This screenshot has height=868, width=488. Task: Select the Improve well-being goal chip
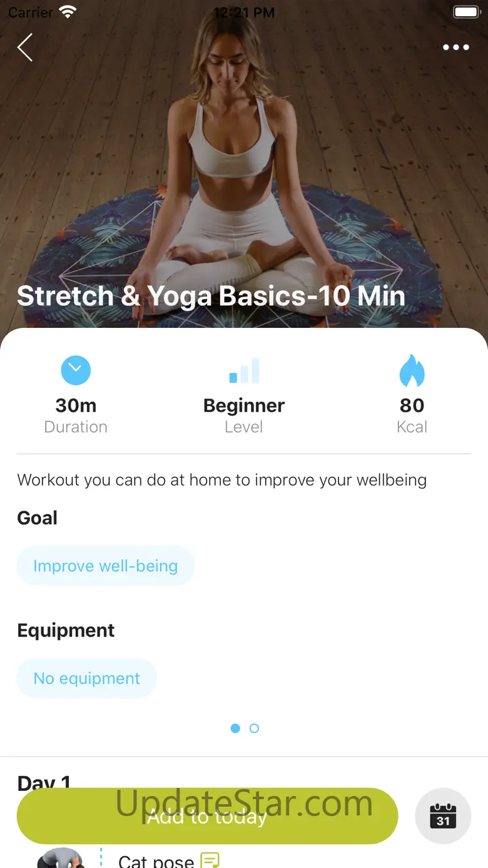[x=106, y=566]
